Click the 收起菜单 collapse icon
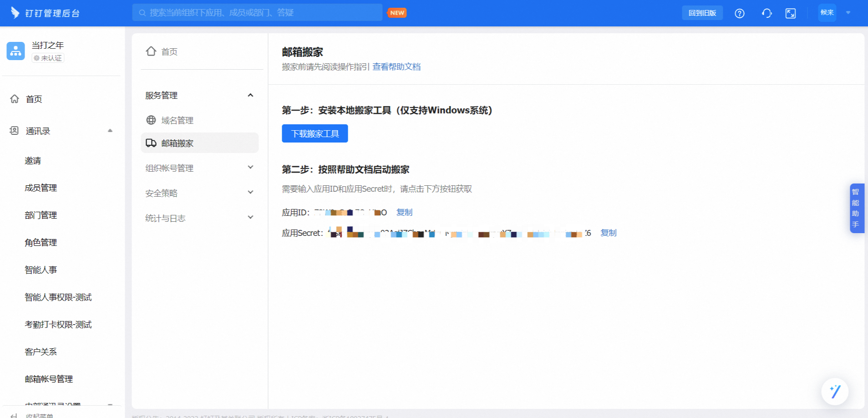Image resolution: width=868 pixels, height=418 pixels. [x=14, y=415]
